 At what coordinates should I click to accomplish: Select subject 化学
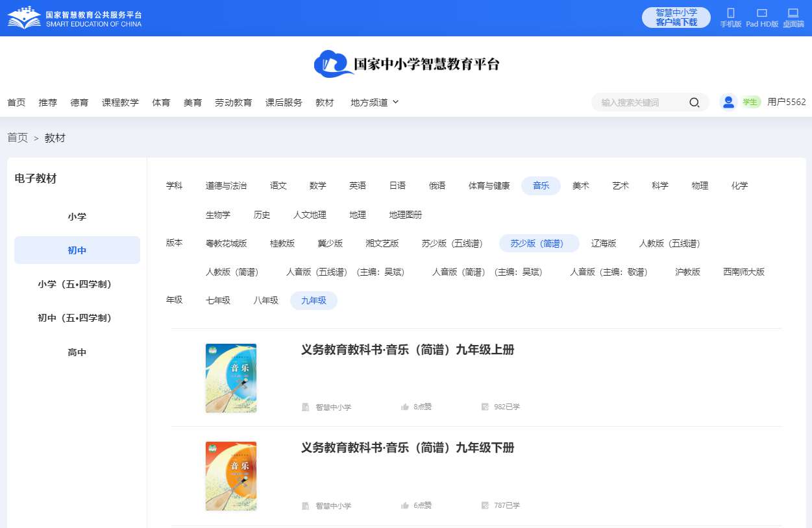(x=739, y=186)
